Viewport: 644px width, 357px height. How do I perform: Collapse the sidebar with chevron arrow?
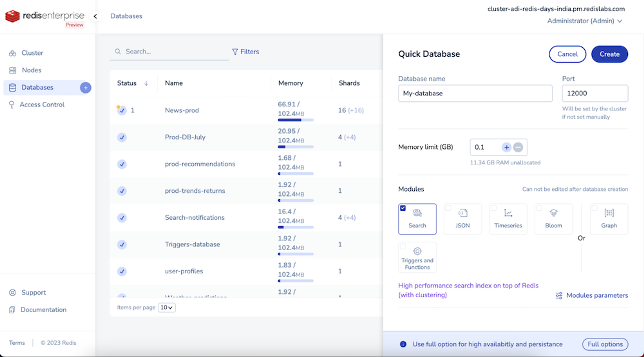tap(95, 16)
